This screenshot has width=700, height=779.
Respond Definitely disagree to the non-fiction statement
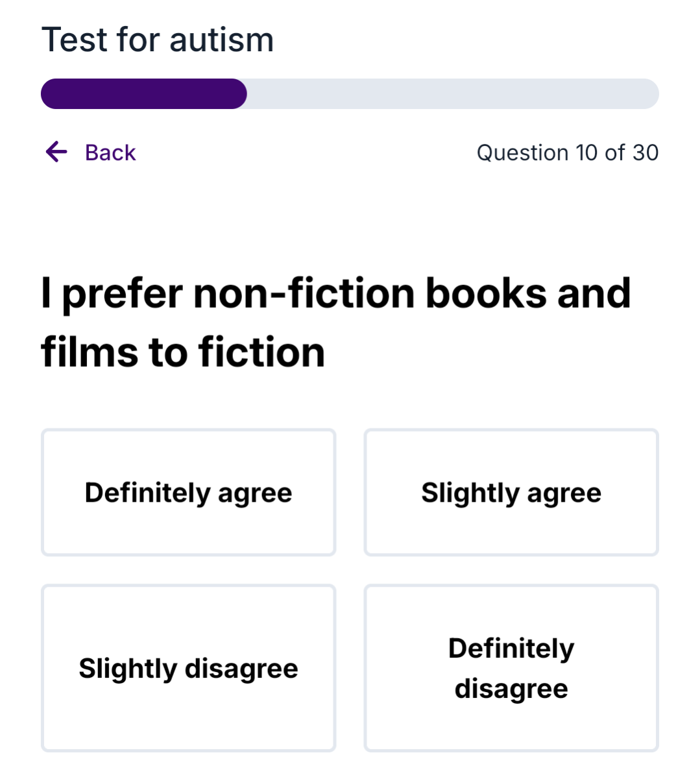pyautogui.click(x=511, y=668)
